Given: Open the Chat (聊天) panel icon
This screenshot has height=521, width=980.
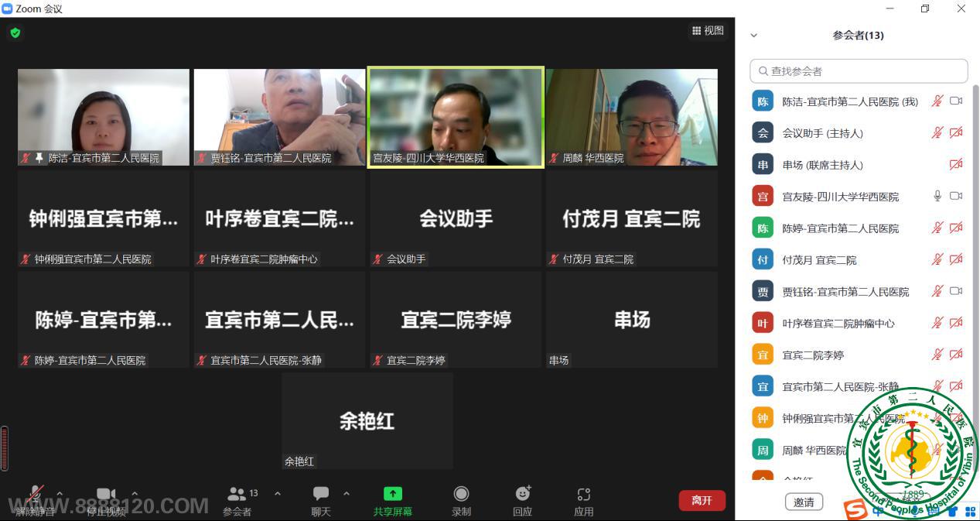Looking at the screenshot, I should (x=320, y=494).
